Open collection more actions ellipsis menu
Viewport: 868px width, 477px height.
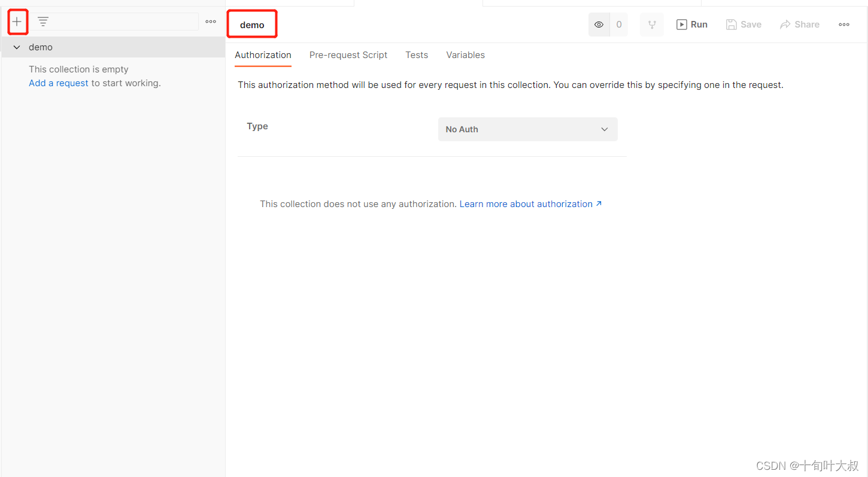(844, 25)
